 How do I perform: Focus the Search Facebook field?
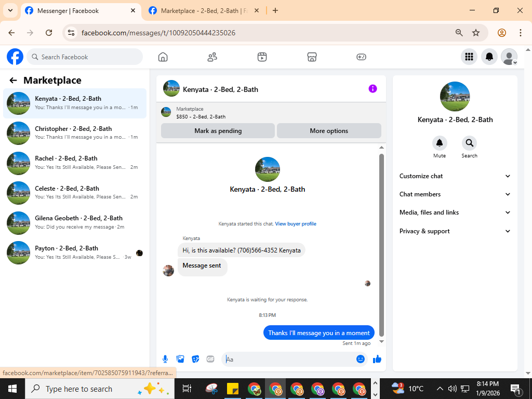pos(85,57)
